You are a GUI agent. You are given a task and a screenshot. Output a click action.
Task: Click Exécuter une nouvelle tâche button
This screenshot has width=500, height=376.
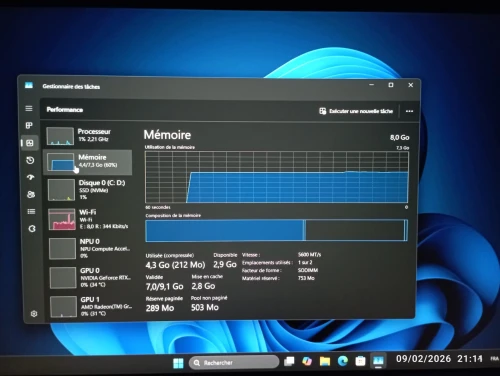click(x=356, y=111)
